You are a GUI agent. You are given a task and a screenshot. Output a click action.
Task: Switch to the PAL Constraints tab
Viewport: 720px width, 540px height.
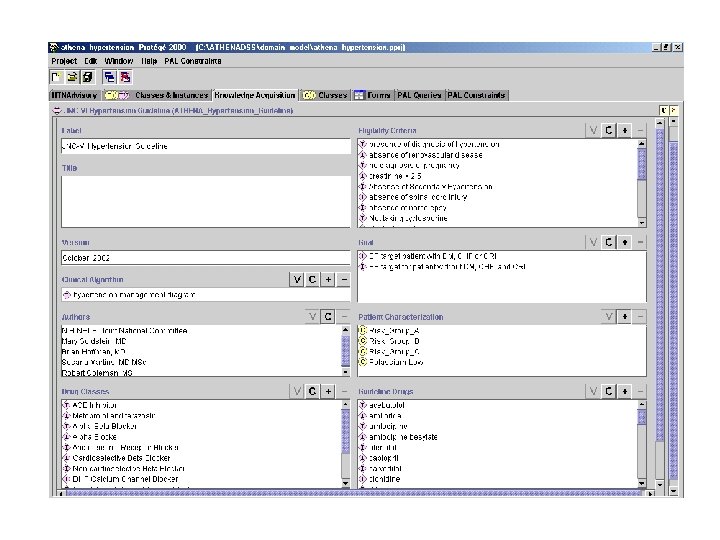476,95
